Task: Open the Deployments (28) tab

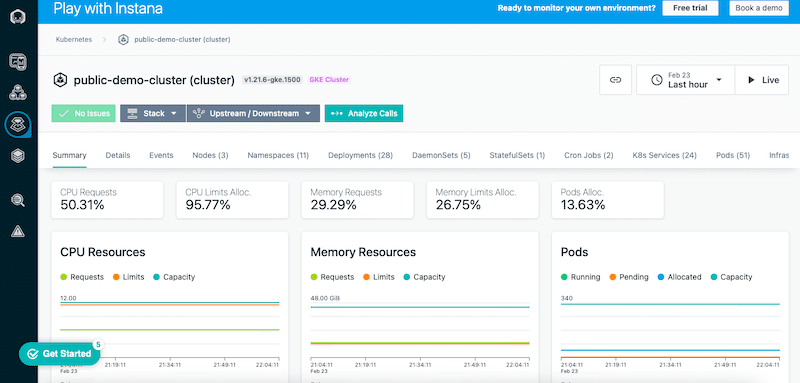Action: tap(360, 155)
